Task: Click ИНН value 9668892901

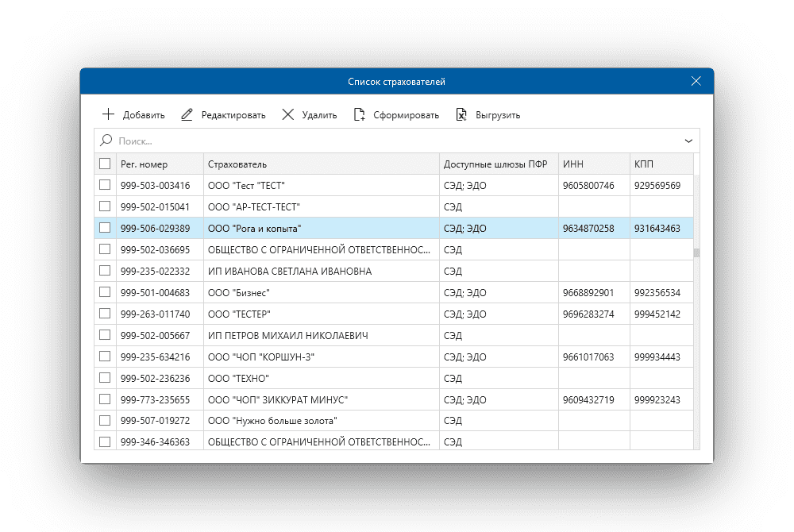Action: 588,293
